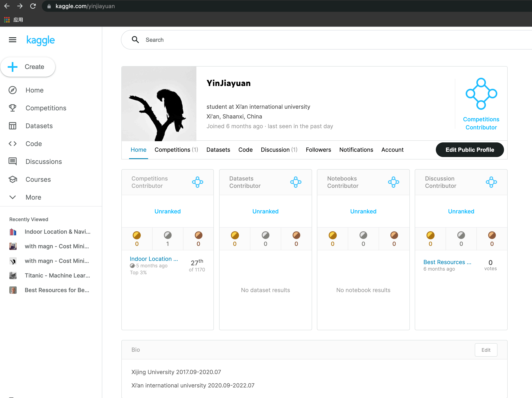Click the crow profile picture thumbnail
This screenshot has height=398, width=532.
click(159, 104)
